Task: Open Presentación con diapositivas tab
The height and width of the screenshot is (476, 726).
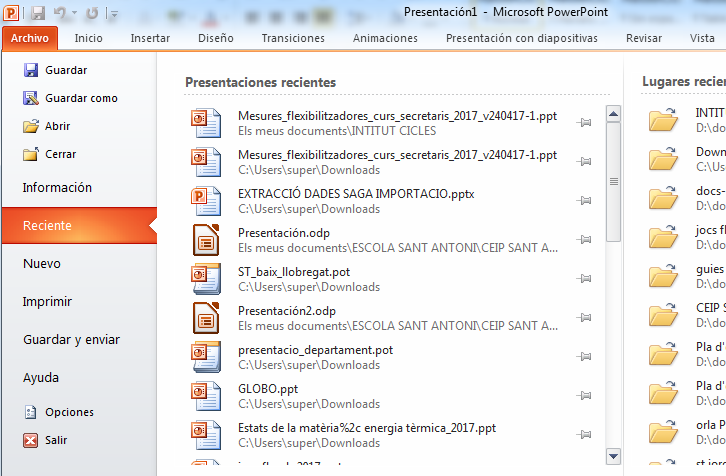Action: coord(522,38)
